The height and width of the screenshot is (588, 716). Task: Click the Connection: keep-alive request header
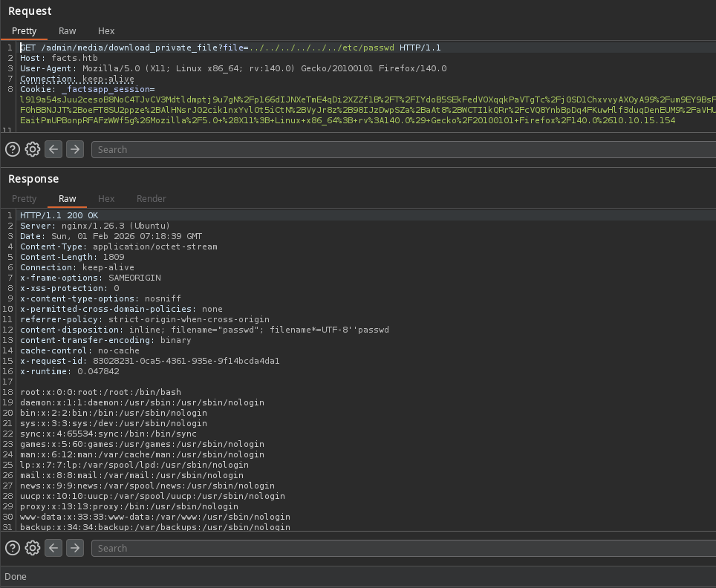coord(77,79)
